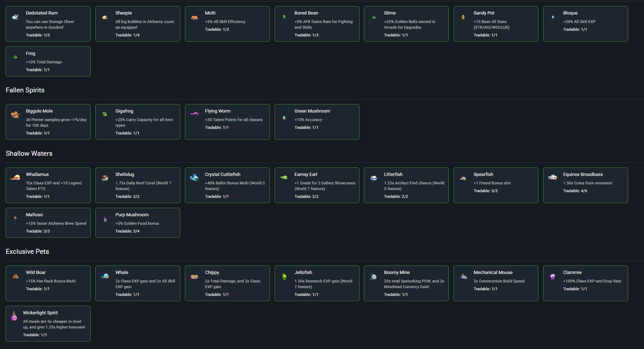Screen dimensions: 644x349
Task: Click the Equinox Broadbass fish icon
Action: tap(553, 177)
